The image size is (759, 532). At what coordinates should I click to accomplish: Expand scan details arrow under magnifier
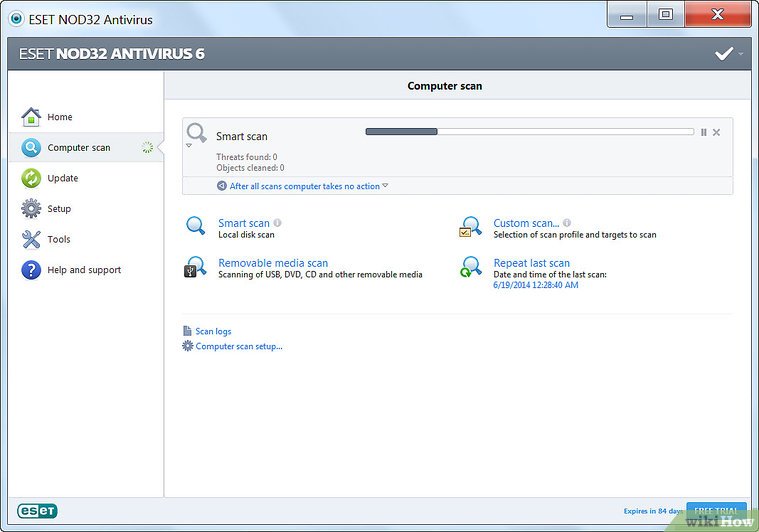(x=188, y=146)
